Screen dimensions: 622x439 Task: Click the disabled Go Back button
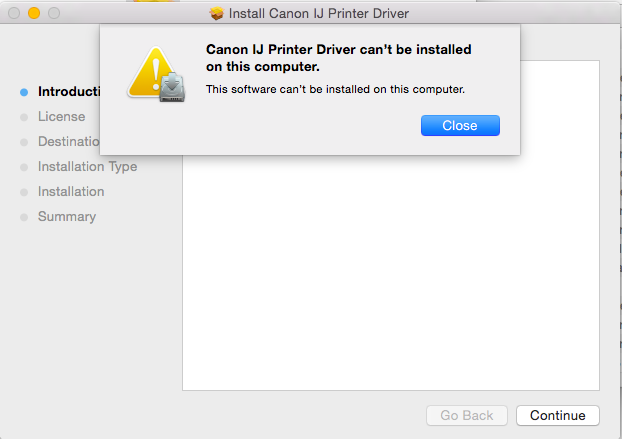tap(467, 415)
